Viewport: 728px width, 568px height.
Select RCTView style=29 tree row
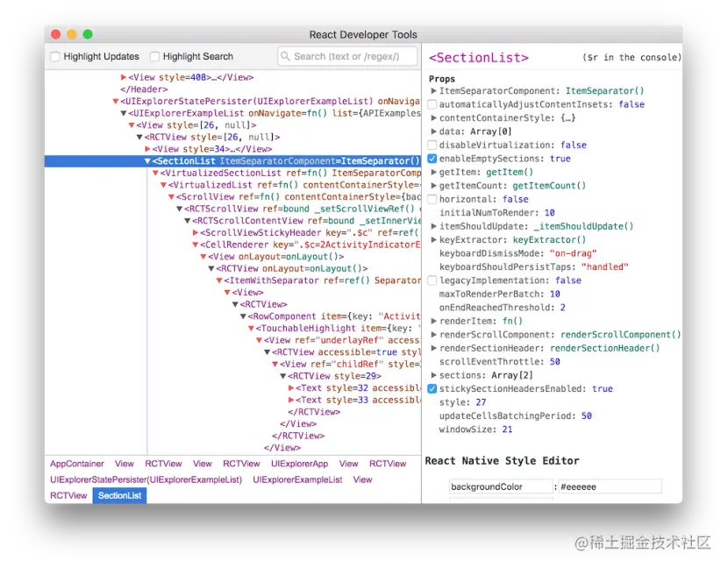[232, 376]
